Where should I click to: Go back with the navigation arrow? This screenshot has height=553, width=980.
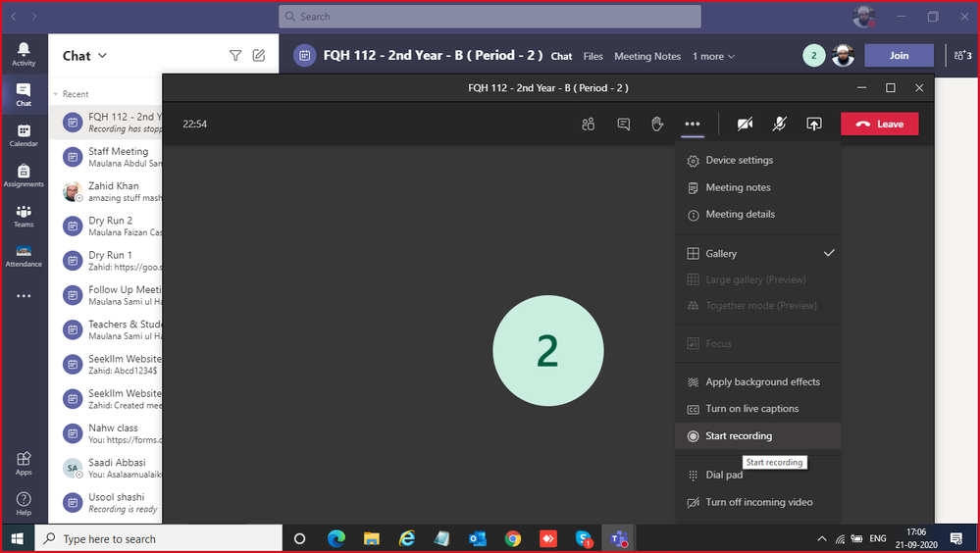15,17
